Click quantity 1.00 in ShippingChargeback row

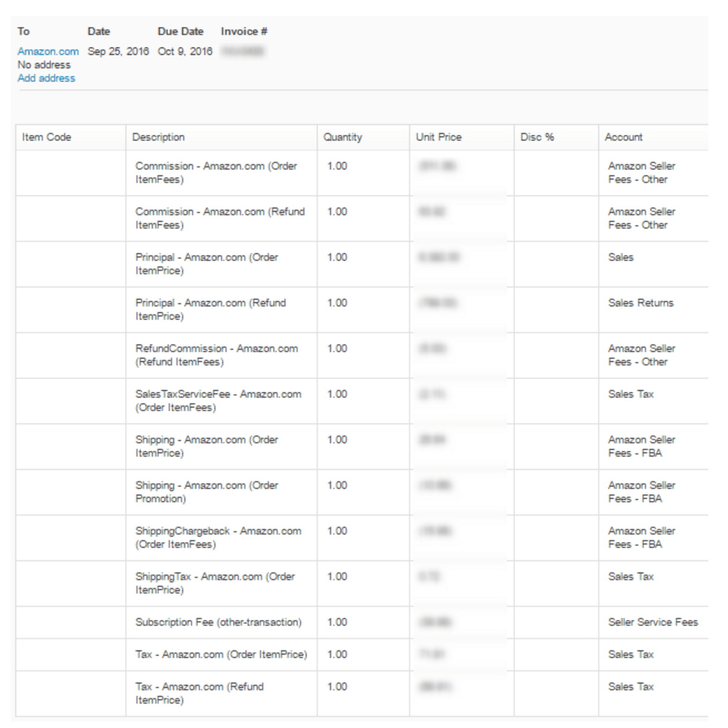[x=337, y=531]
